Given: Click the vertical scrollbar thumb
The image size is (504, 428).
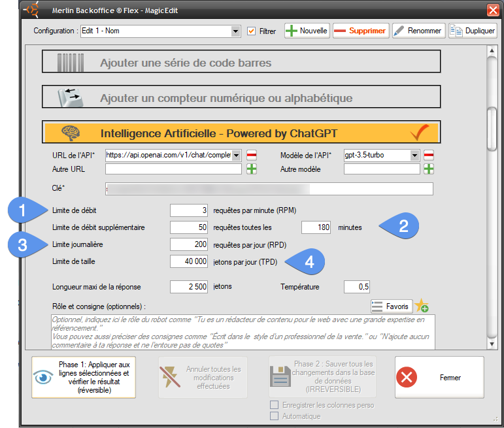Looking at the screenshot, I should click(492, 129).
